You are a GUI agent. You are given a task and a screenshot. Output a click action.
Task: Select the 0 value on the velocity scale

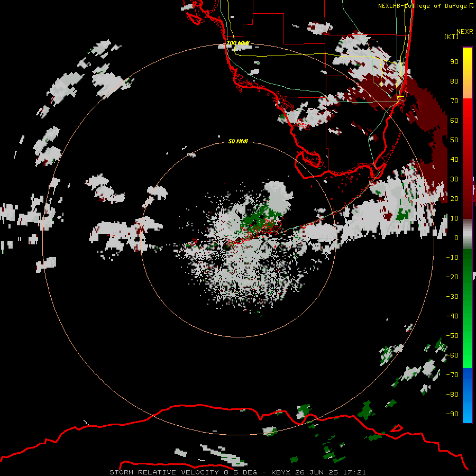point(456,237)
